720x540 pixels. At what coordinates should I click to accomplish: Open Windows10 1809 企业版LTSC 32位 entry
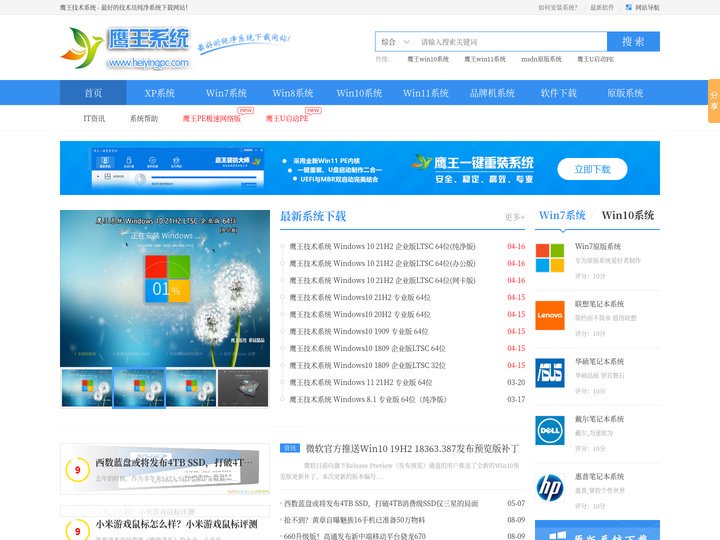[368, 366]
